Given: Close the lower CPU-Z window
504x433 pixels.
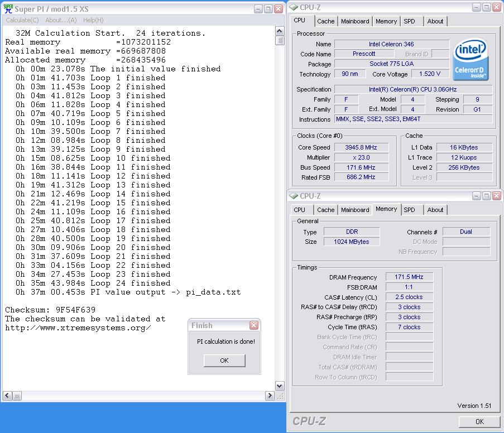Looking at the screenshot, I should (x=496, y=195).
